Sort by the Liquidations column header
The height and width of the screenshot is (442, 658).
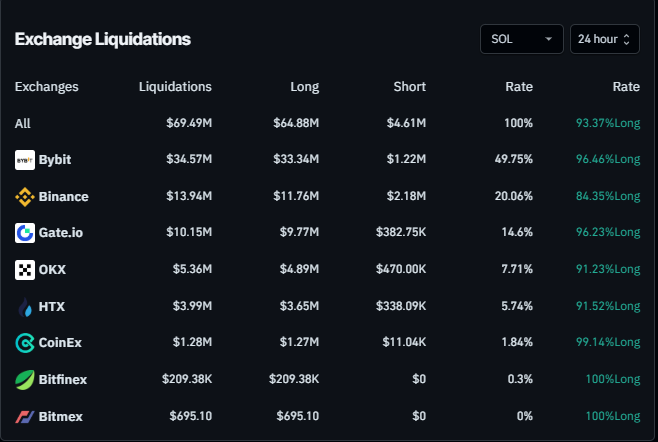[175, 87]
